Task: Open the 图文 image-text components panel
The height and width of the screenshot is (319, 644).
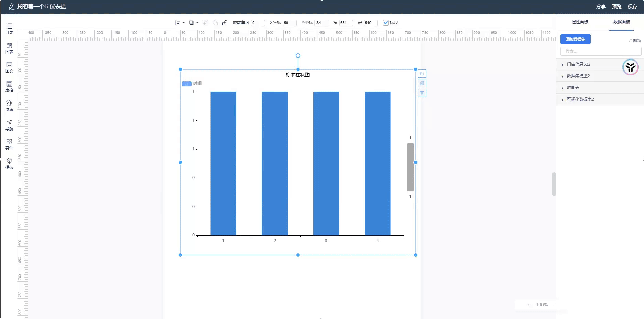Action: point(9,67)
